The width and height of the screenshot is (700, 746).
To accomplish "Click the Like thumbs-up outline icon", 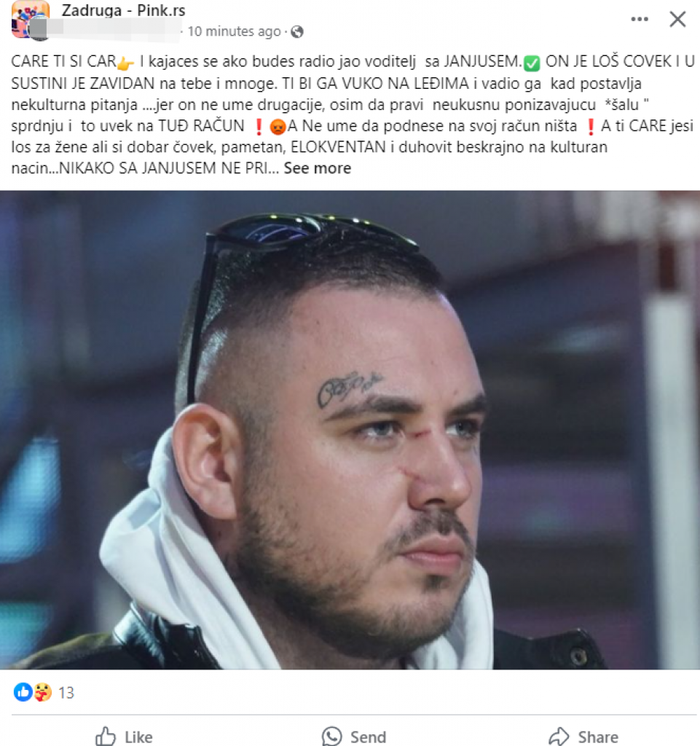I will tap(106, 737).
